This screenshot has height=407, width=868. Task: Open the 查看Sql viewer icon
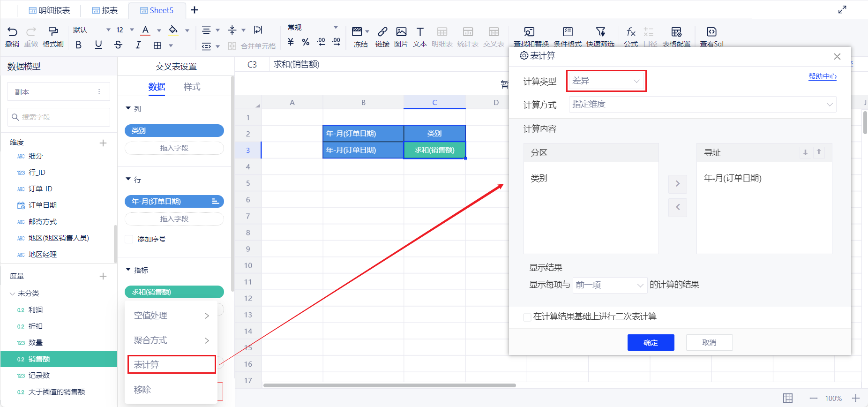click(x=711, y=32)
